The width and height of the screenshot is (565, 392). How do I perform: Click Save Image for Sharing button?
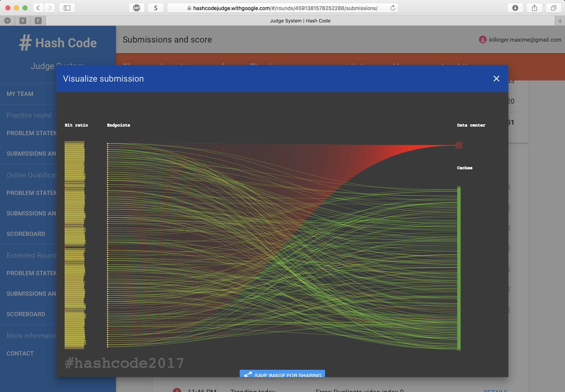pos(282,374)
